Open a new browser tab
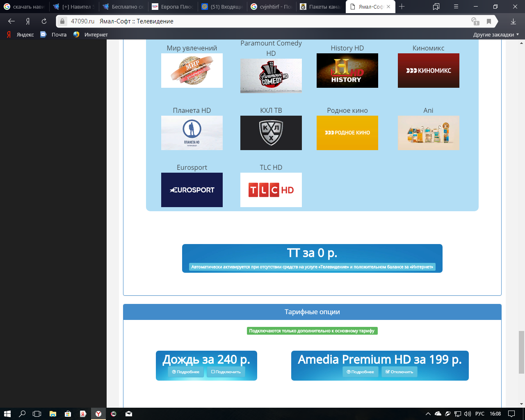Screen dimensions: 525x420 click(402, 7)
